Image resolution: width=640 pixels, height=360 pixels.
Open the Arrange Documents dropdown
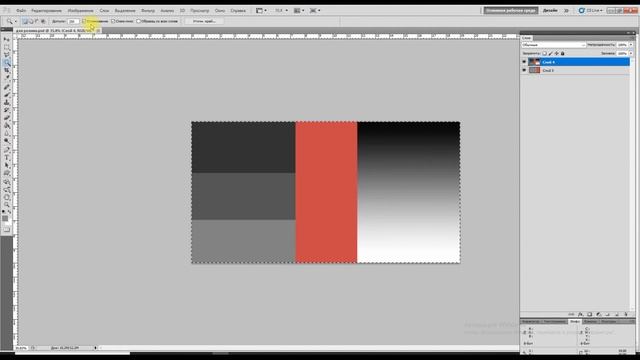299,11
